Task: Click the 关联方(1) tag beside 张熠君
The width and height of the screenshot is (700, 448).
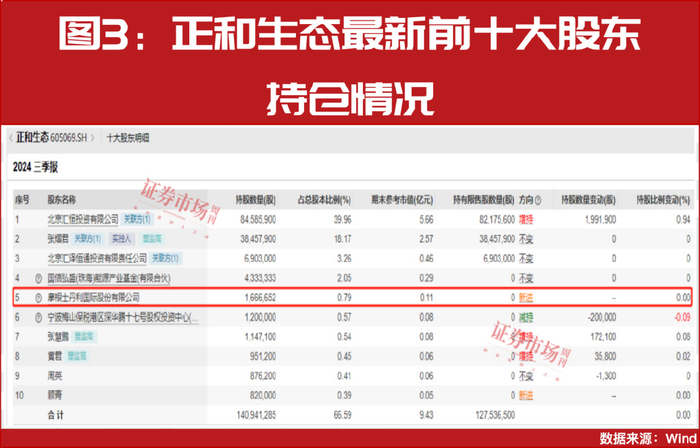Action: click(x=88, y=239)
